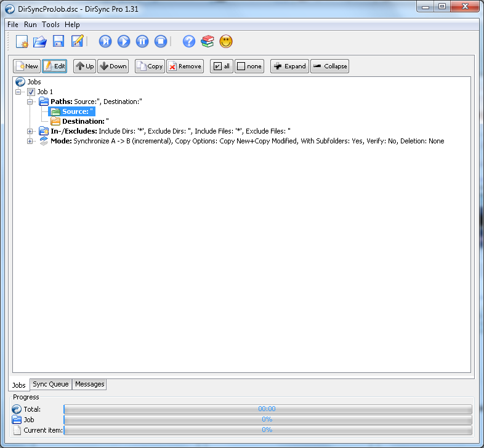Open the Help menu

click(72, 25)
